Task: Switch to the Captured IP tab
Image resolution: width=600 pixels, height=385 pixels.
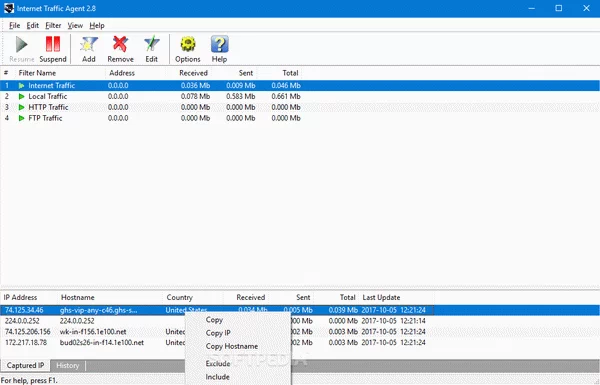Action: pyautogui.click(x=25, y=365)
